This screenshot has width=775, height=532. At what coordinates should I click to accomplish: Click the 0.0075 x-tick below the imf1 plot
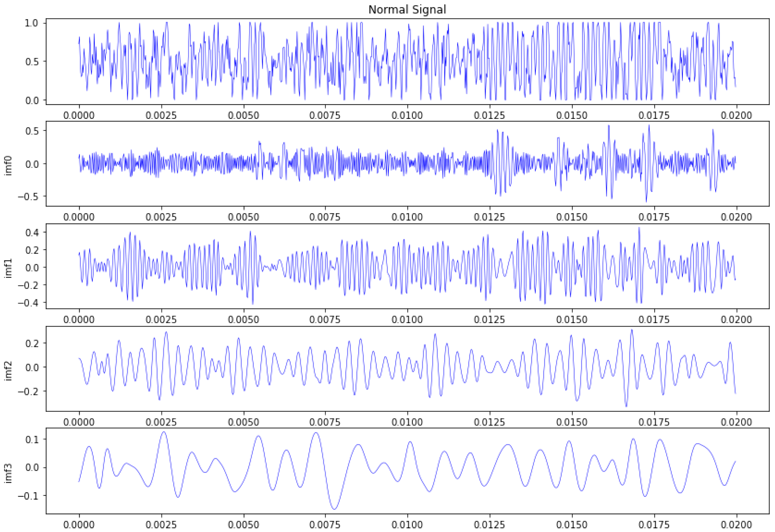(325, 320)
